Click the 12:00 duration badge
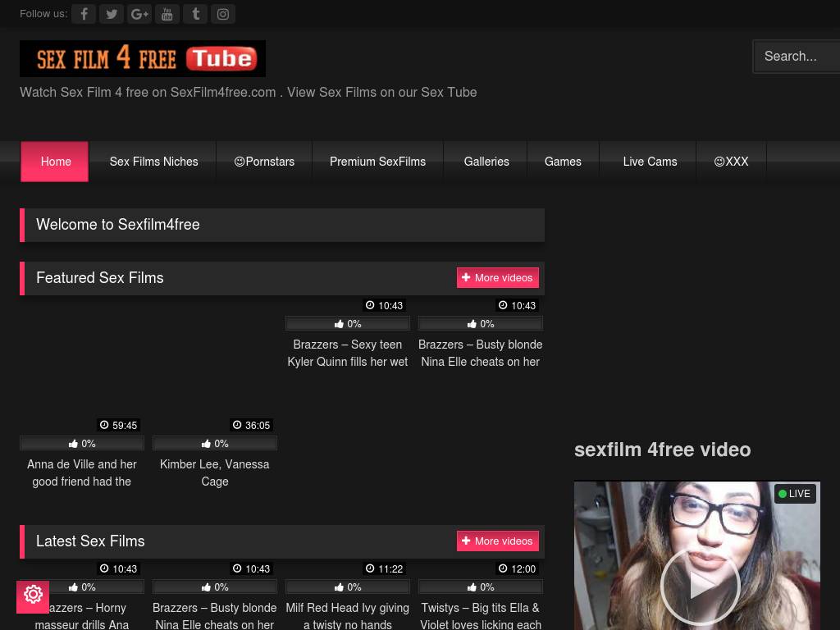 [x=517, y=568]
